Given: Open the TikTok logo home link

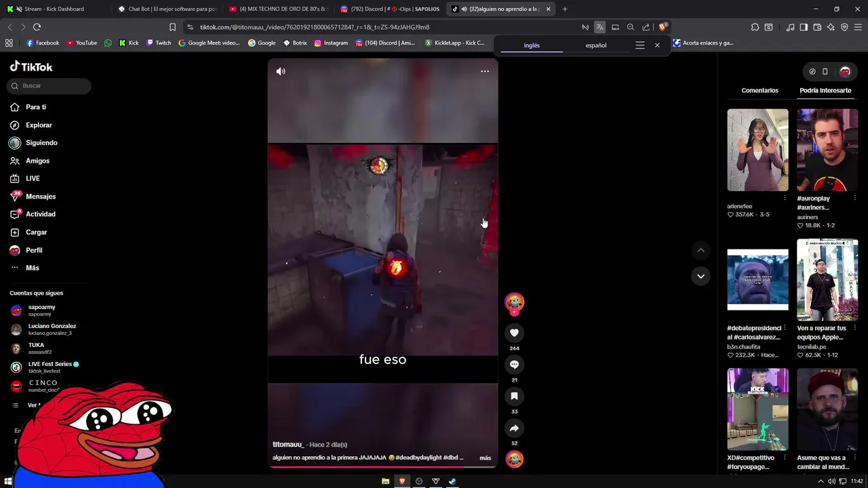Looking at the screenshot, I should tap(31, 66).
